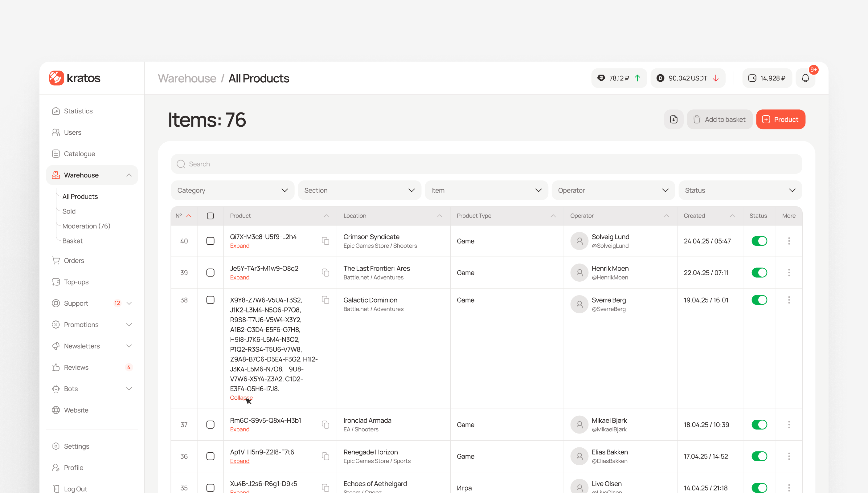
Task: Open Basket under Warehouse
Action: click(72, 241)
